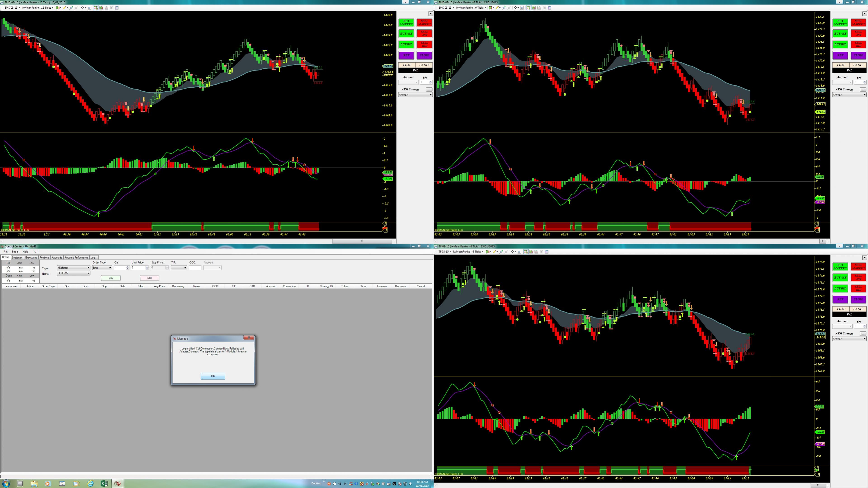Open chart style candlestick icon in 12 Ticks chart

coord(58,8)
